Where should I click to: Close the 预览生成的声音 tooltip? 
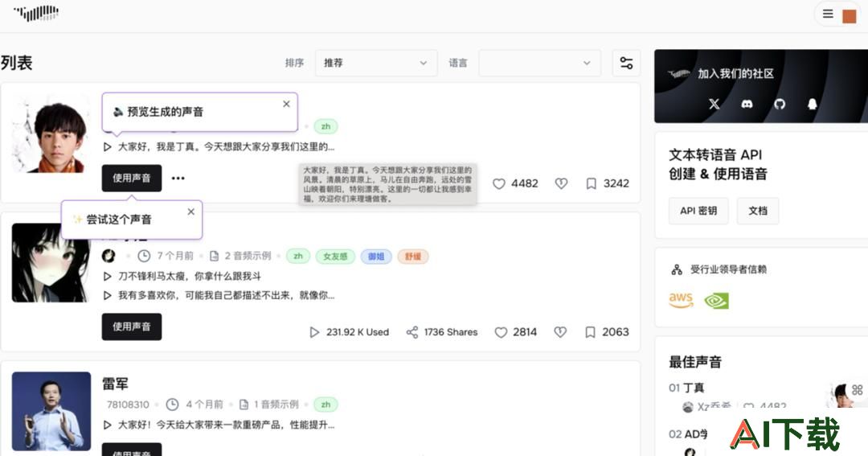coord(286,105)
